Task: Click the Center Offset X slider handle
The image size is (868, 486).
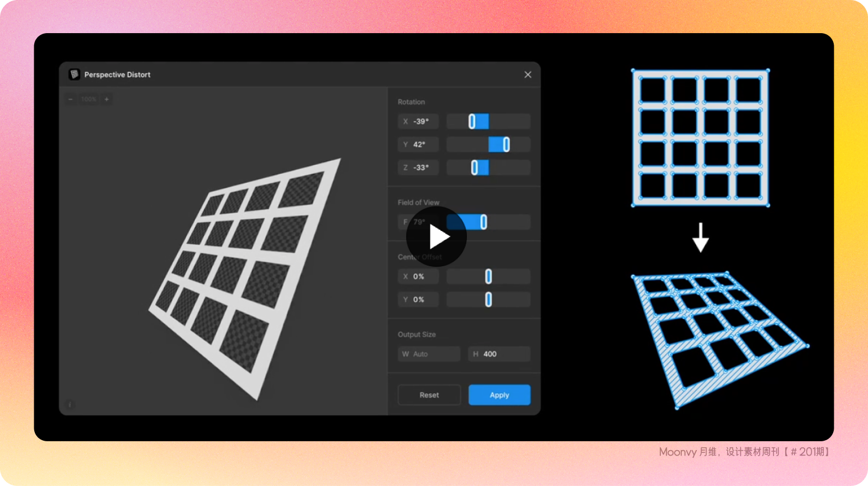Action: pos(488,277)
